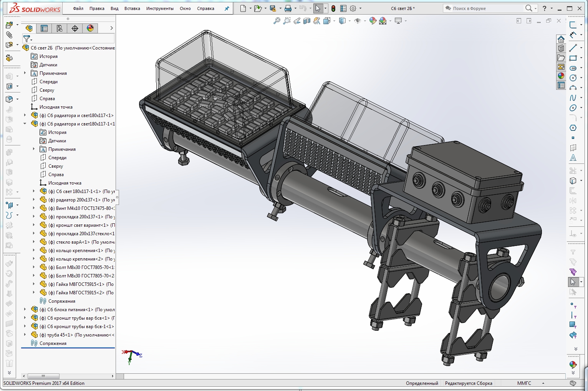Open the display style dropdown arrow

pyautogui.click(x=350, y=21)
